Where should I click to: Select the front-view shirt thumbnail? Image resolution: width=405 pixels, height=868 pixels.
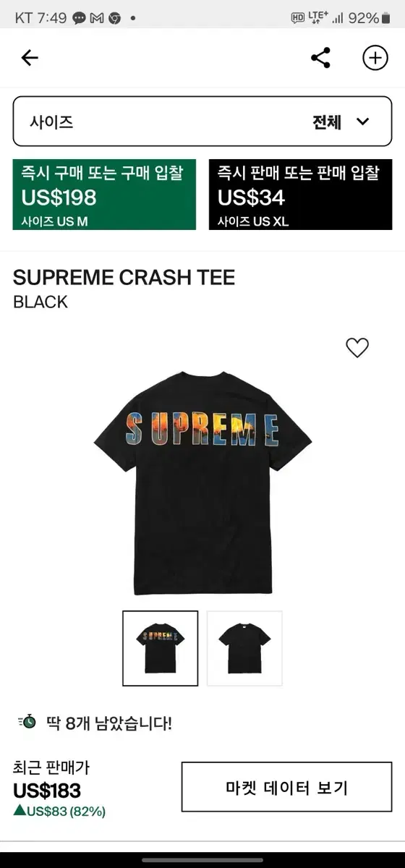pyautogui.click(x=244, y=648)
